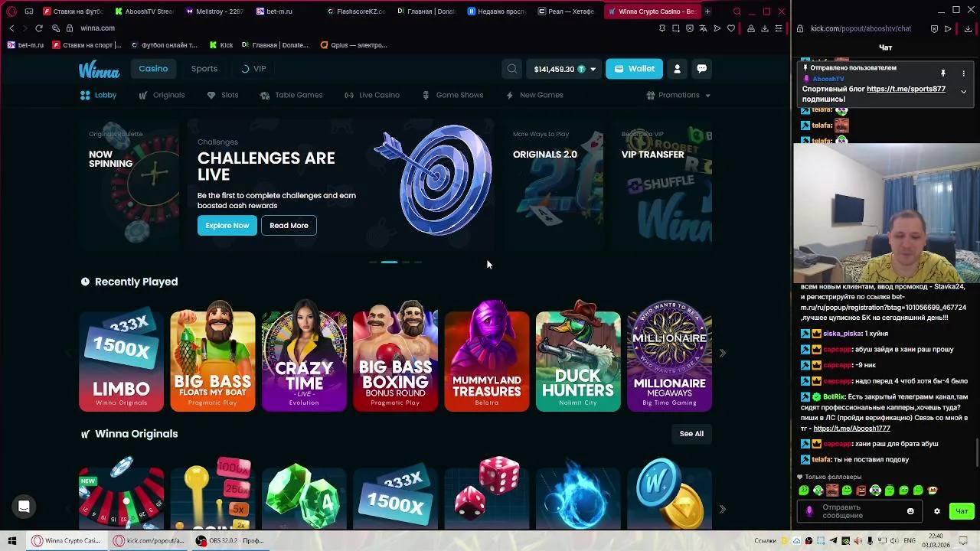The width and height of the screenshot is (980, 551).
Task: Select the active carousel indicator dot
Action: tap(389, 262)
